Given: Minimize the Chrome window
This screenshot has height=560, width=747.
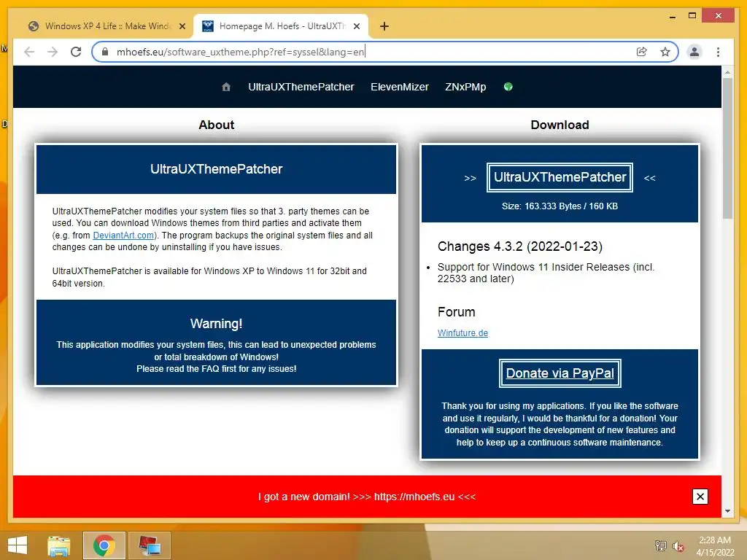Looking at the screenshot, I should 672,17.
